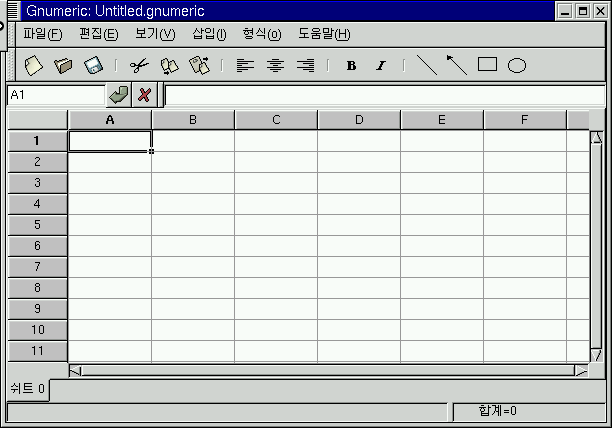
Task: Align cell text to the right
Action: pyautogui.click(x=305, y=65)
